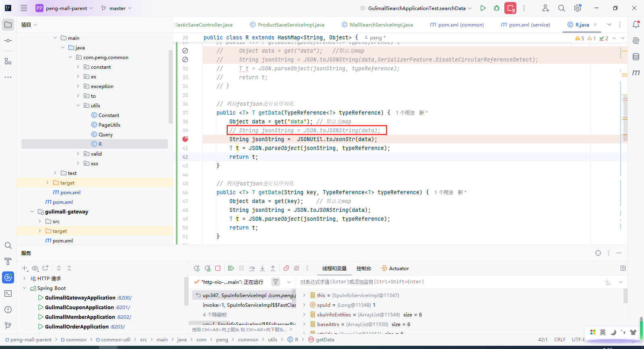Open Code With Me collaborator icon
Viewport: 644px width, 349px height.
point(545,8)
